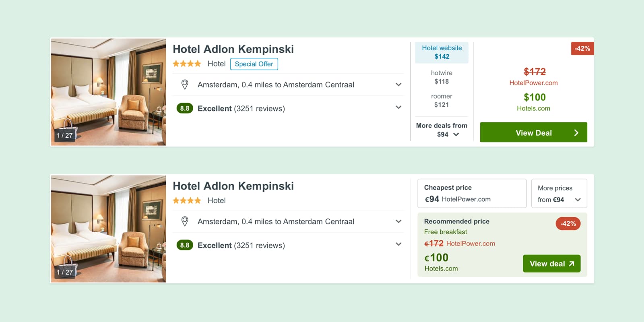Image resolution: width=644 pixels, height=322 pixels.
Task: Click the location pin icon in top card
Action: 185,85
